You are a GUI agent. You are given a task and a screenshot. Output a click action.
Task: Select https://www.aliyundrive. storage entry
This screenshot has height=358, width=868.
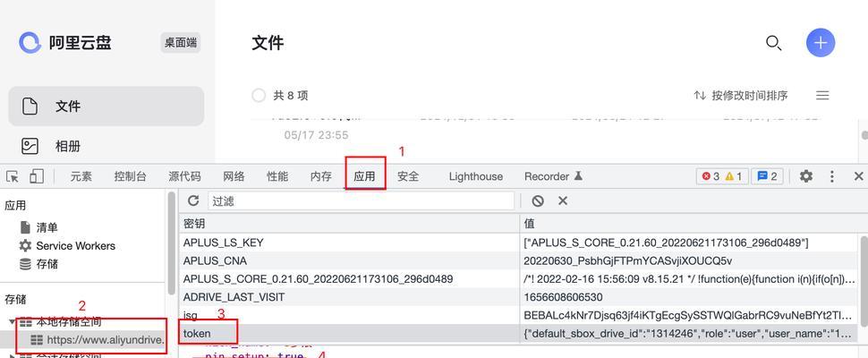tap(98, 340)
